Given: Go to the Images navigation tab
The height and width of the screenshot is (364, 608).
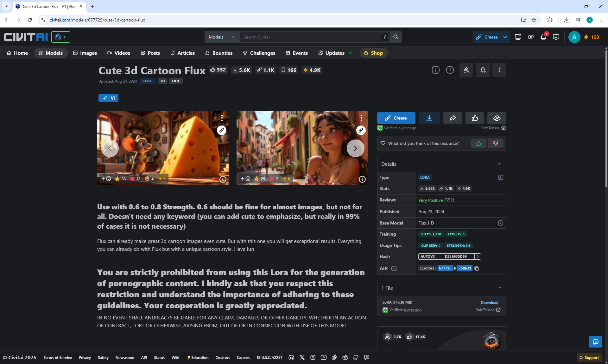Looking at the screenshot, I should pyautogui.click(x=85, y=53).
